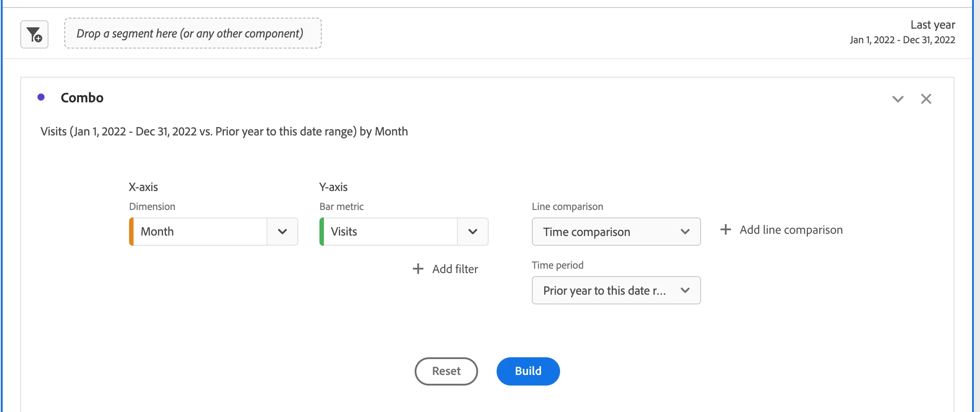Image resolution: width=980 pixels, height=412 pixels.
Task: Click the plus icon beside Add line comparison
Action: [x=725, y=229]
